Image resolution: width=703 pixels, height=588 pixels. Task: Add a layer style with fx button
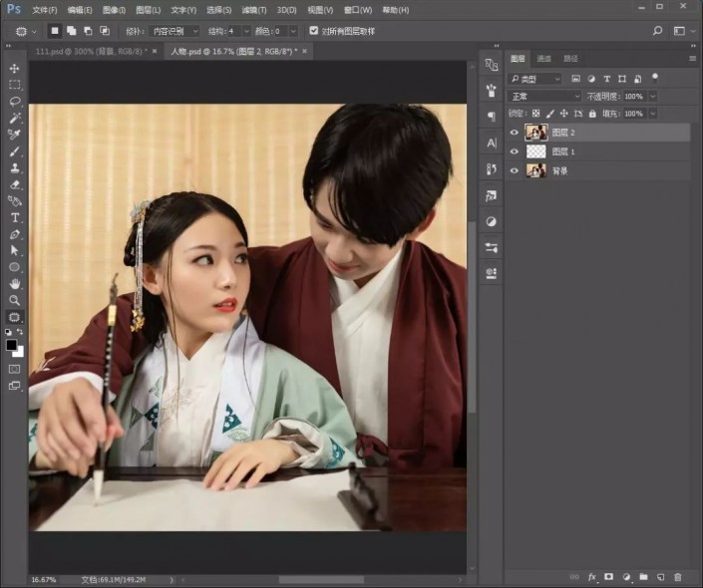pyautogui.click(x=592, y=577)
